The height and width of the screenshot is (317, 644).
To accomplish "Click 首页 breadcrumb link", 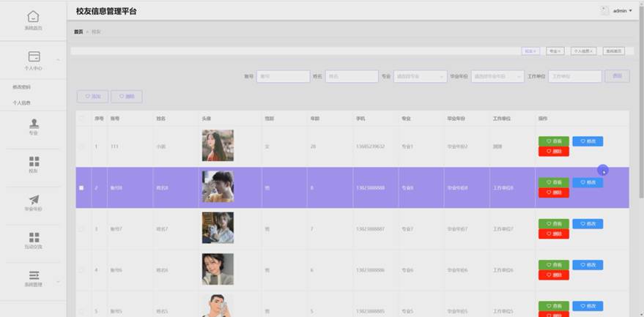I will [78, 31].
